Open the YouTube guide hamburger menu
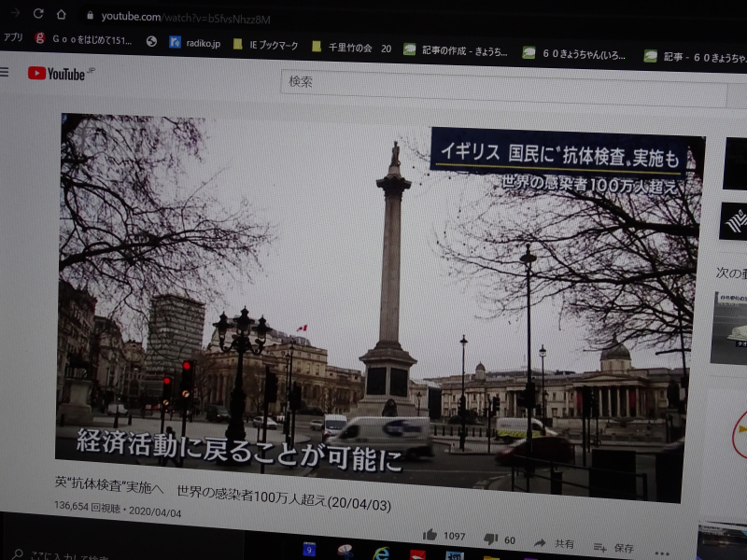This screenshot has height=560, width=747. click(5, 72)
